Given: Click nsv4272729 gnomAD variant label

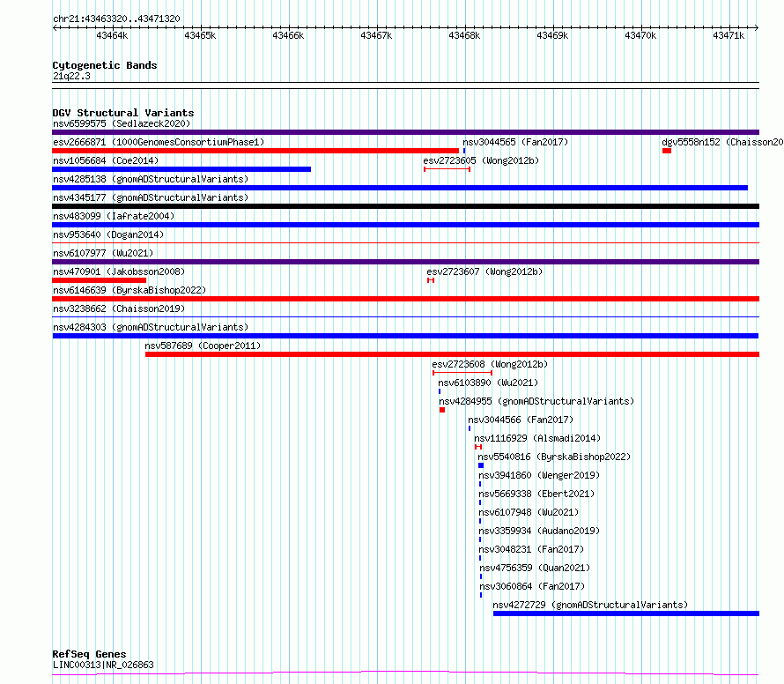Looking at the screenshot, I should 590,605.
